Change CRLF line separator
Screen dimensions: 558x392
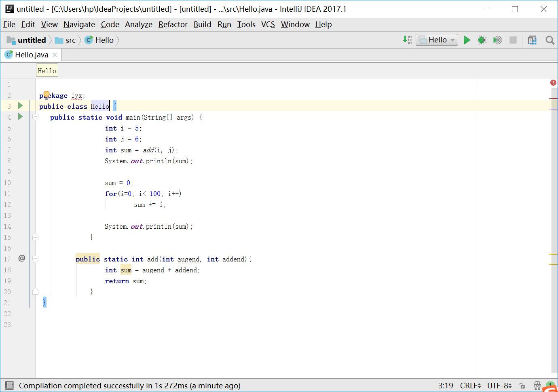(470, 386)
